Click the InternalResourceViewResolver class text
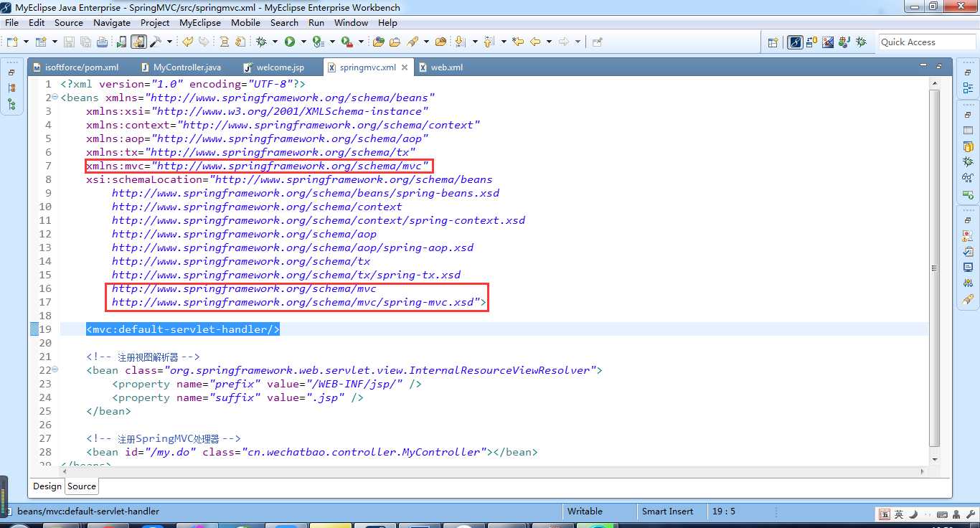The image size is (980, 528). (x=380, y=370)
